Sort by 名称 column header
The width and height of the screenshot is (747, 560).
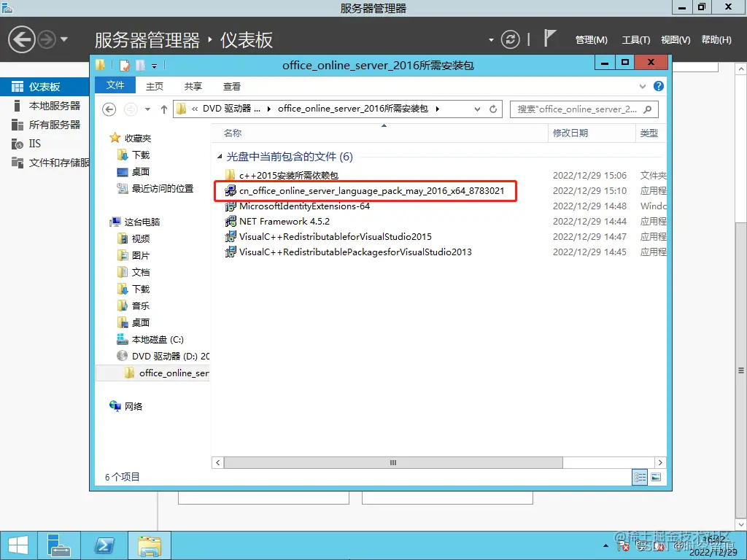379,133
